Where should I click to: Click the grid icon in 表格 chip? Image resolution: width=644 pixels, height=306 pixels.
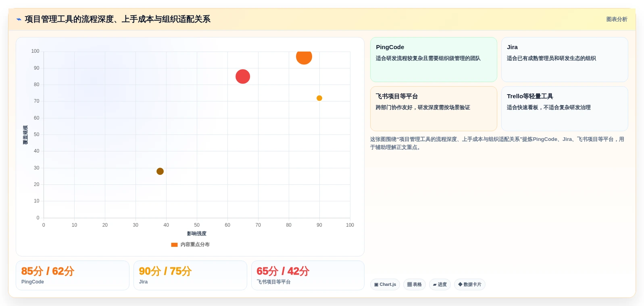click(x=409, y=285)
